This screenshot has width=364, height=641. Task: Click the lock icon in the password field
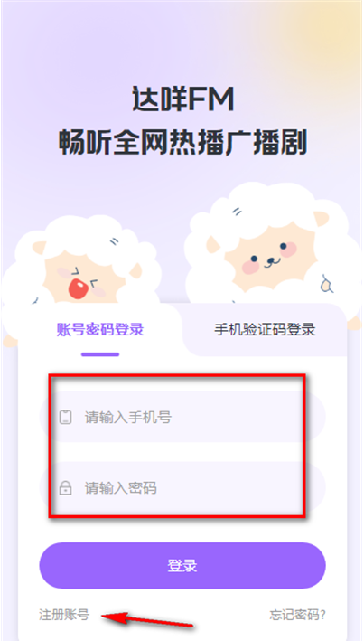click(x=65, y=487)
